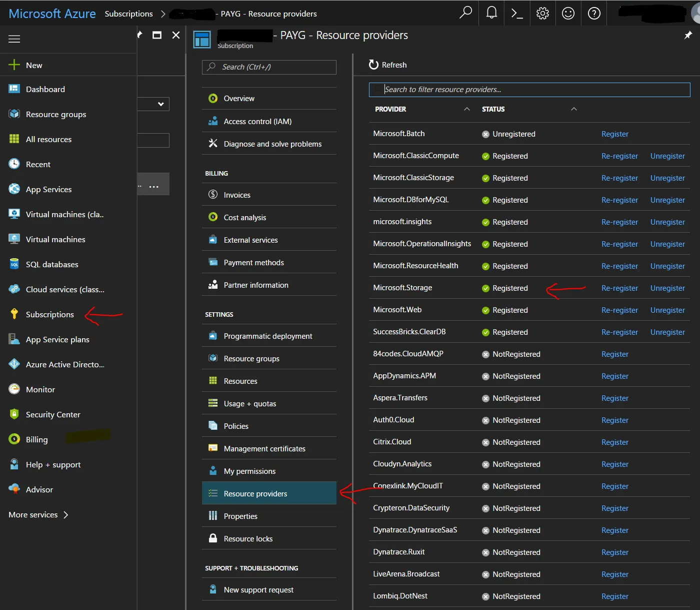The width and height of the screenshot is (700, 610).
Task: Click the Resource locks padlock icon
Action: tap(213, 538)
